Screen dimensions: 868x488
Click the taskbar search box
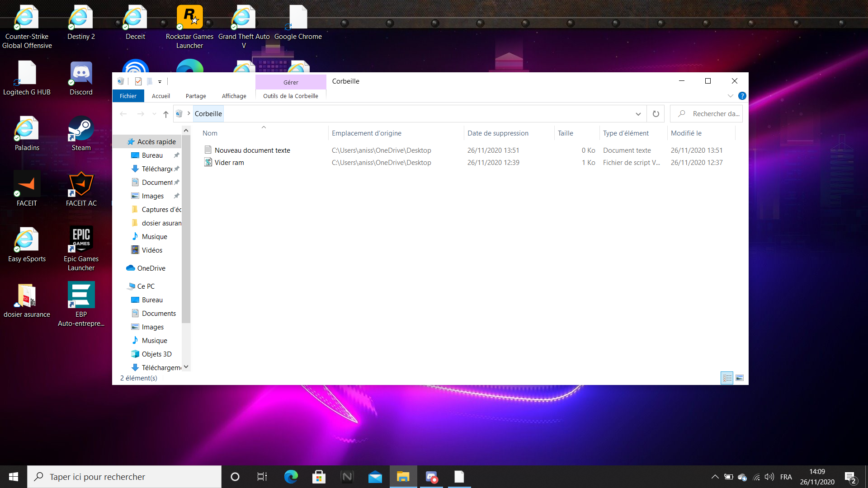(x=124, y=477)
